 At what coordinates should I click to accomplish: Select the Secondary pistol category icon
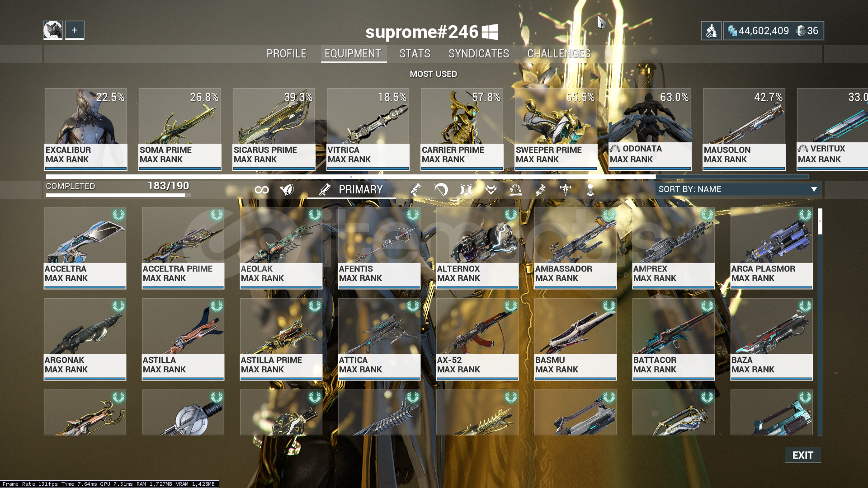pyautogui.click(x=416, y=190)
